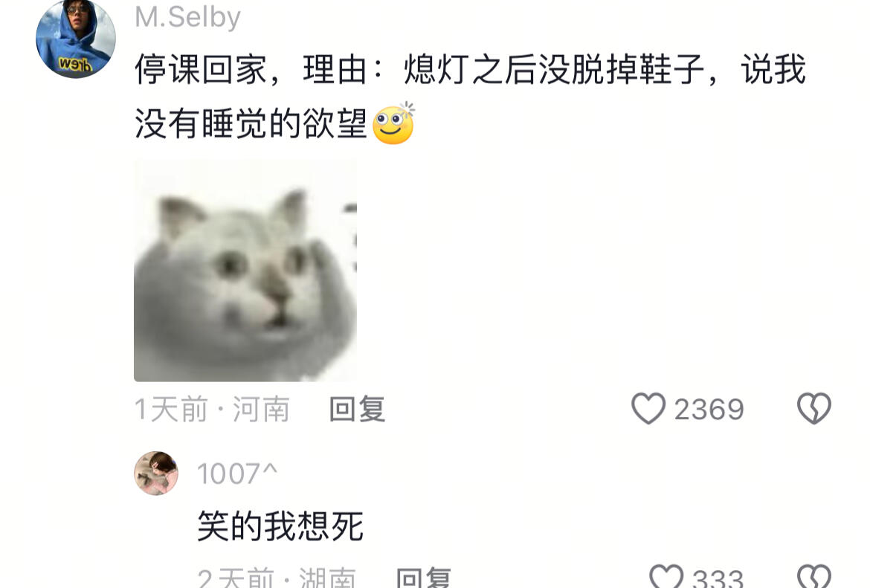Reply to M.Selby's comment via 回复
870x588 pixels.
(357, 410)
